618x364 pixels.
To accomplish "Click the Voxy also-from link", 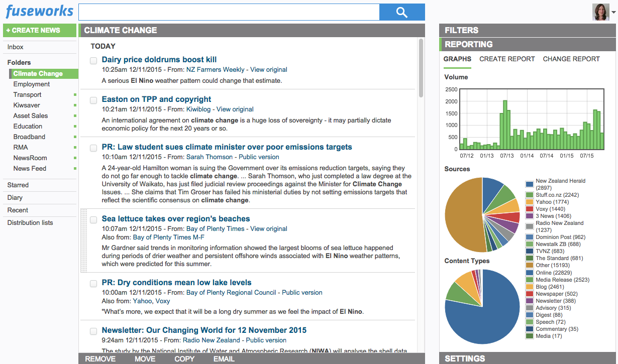I will click(x=163, y=301).
